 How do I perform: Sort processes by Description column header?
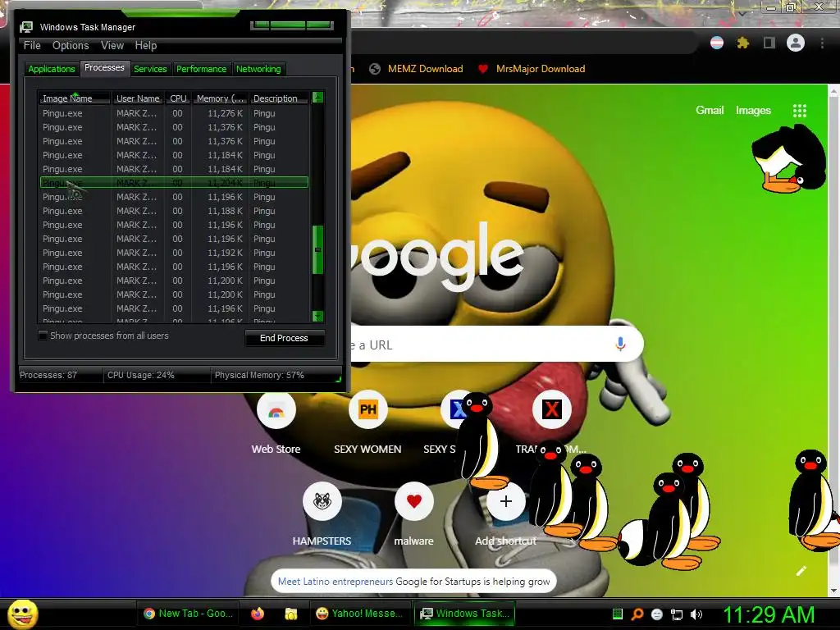(x=279, y=98)
